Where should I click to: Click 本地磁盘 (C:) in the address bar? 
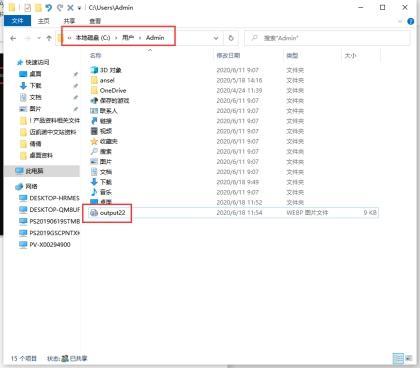click(93, 38)
